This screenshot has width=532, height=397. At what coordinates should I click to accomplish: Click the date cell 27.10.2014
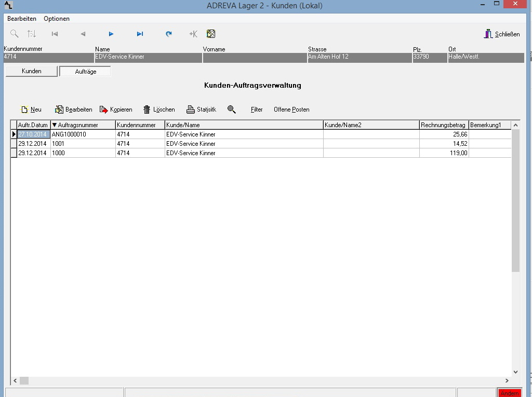pos(33,134)
